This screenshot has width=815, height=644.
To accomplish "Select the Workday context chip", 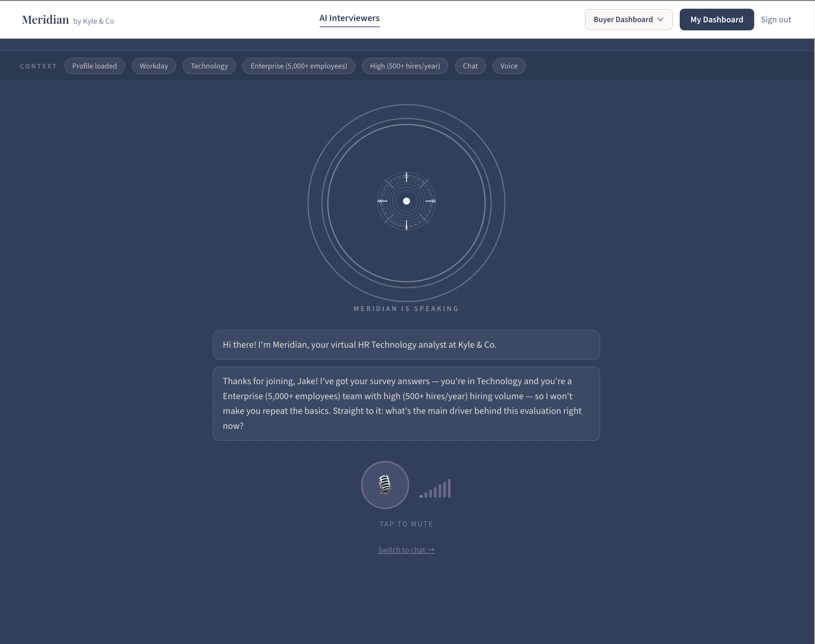I will (154, 66).
